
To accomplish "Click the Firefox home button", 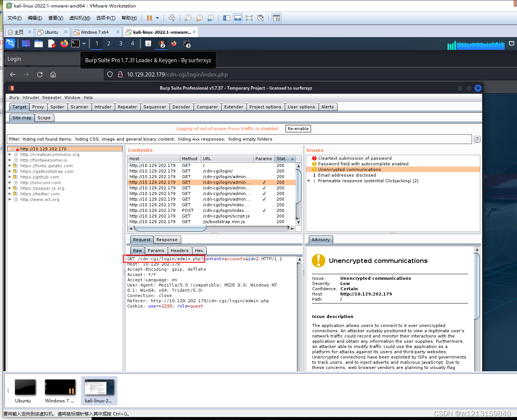I will pyautogui.click(x=53, y=75).
